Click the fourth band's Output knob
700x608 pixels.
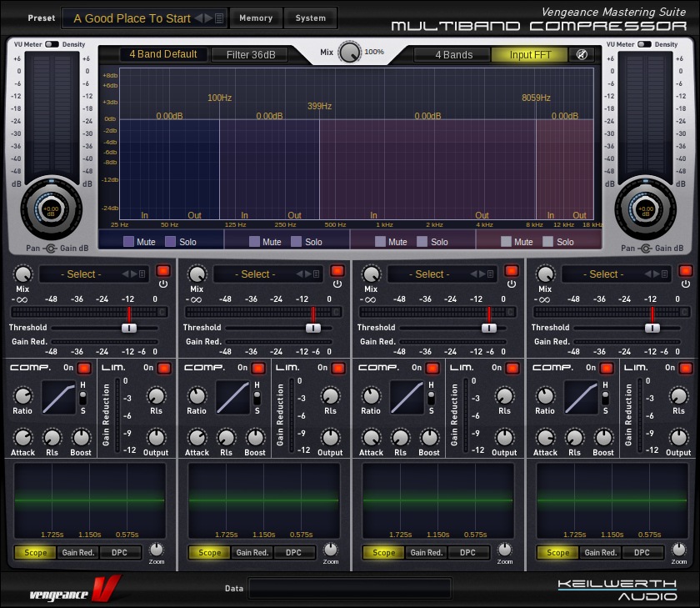click(x=678, y=437)
